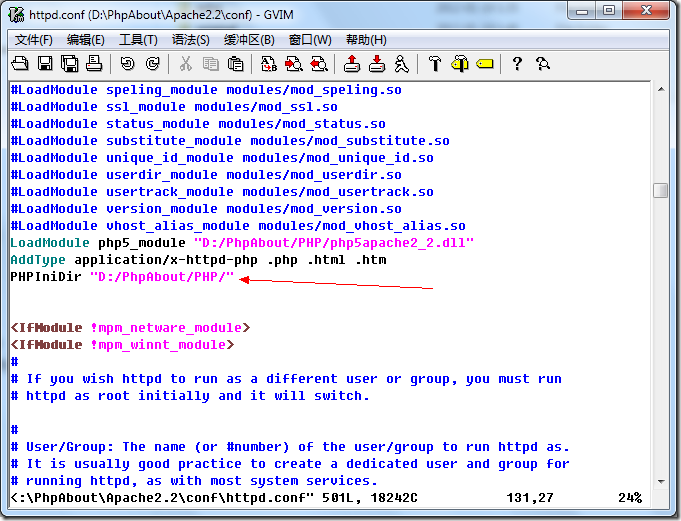The image size is (681, 521).
Task: Click the Redo toolbar icon
Action: coord(152,64)
